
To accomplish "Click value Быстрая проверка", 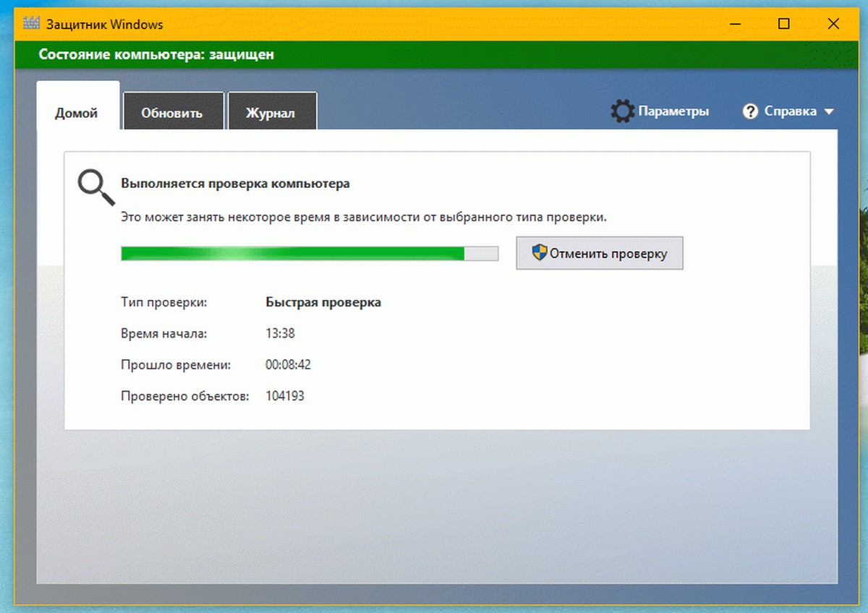I will pos(323,302).
